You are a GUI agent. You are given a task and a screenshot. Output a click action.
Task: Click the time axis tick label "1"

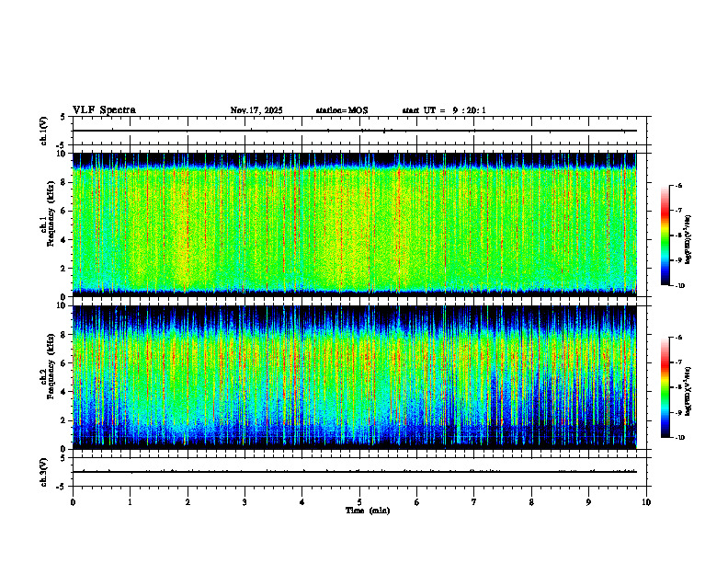coord(130,502)
